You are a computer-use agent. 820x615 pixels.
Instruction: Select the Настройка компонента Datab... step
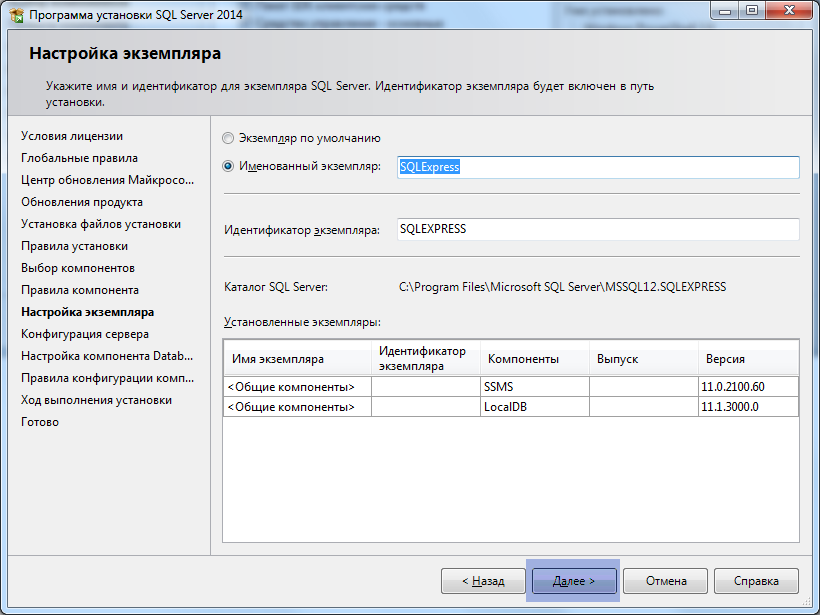tap(107, 356)
